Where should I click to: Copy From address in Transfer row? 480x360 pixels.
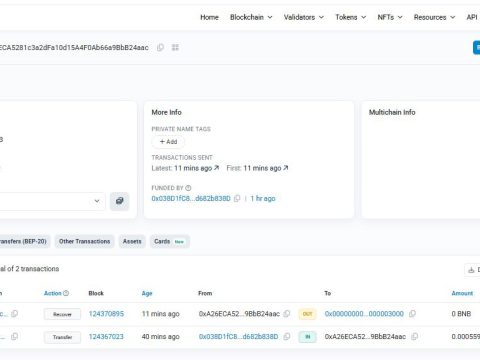click(287, 337)
